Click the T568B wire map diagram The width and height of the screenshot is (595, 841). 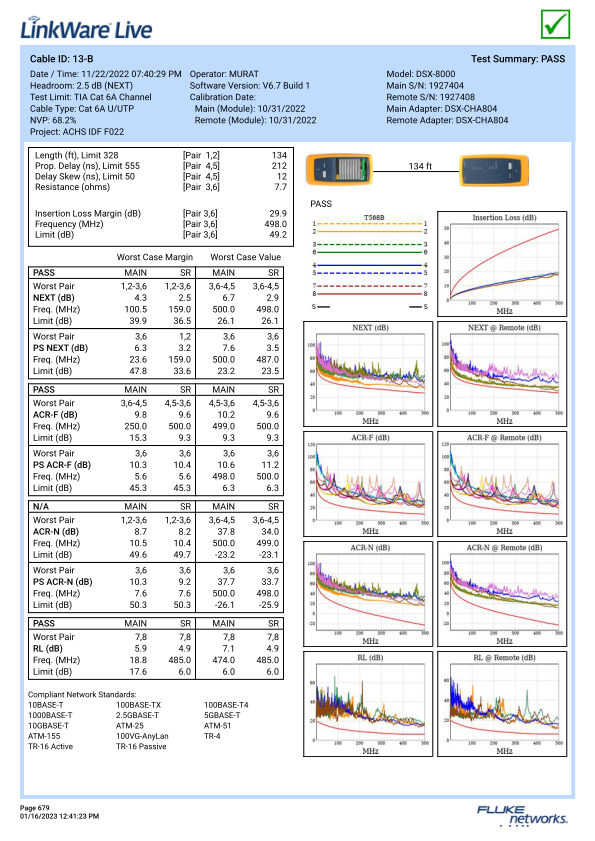[x=370, y=262]
